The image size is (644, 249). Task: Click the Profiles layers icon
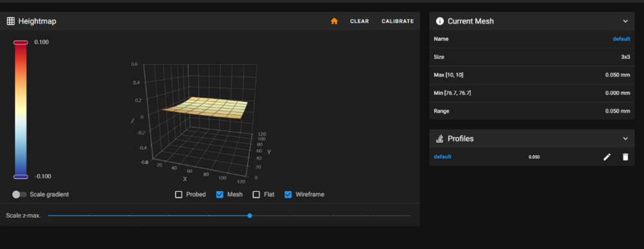[x=440, y=138]
